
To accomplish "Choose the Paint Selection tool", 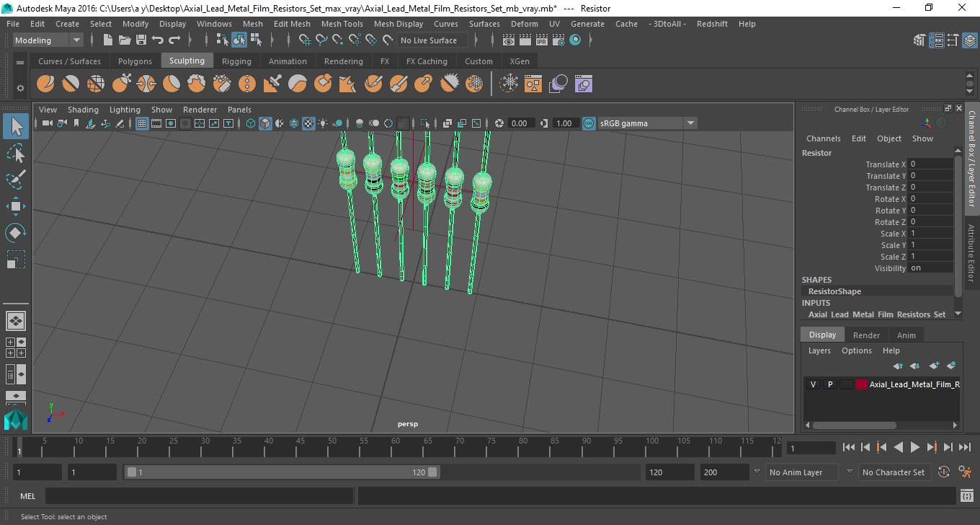I will click(16, 180).
